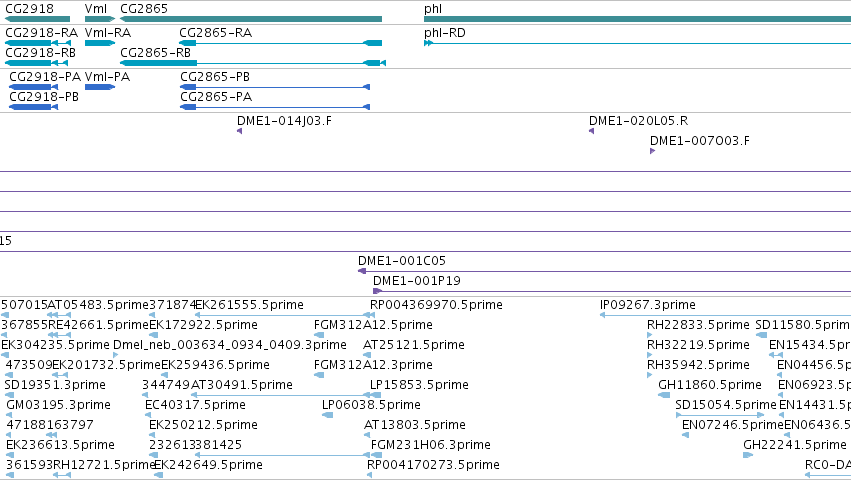Viewport: 851px width, 480px height.
Task: Open the CG2865-RB transcript label
Action: tap(155, 53)
